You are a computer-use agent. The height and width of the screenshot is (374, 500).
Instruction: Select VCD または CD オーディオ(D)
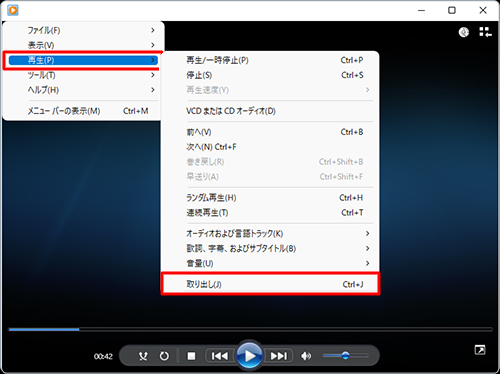[270, 111]
